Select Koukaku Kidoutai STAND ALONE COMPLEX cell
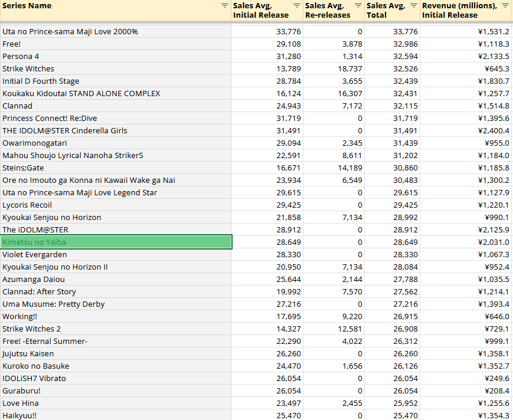The width and height of the screenshot is (513, 420). click(x=116, y=93)
